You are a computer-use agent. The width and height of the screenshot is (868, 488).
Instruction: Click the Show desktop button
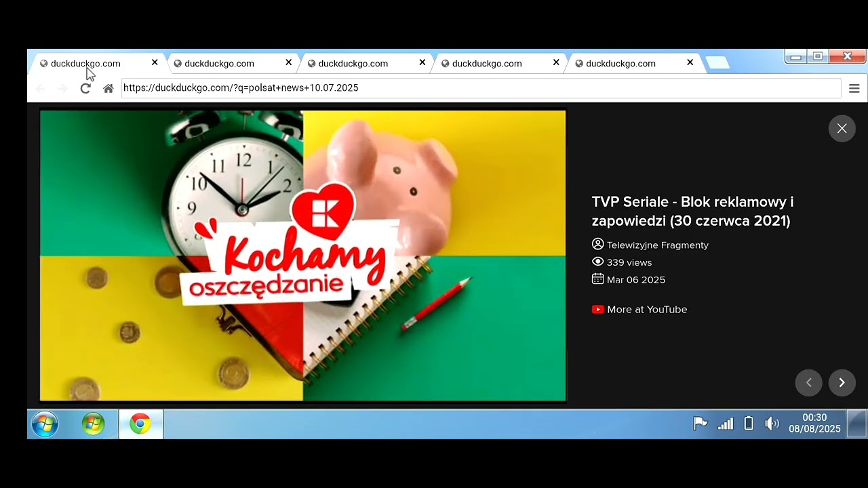point(857,424)
